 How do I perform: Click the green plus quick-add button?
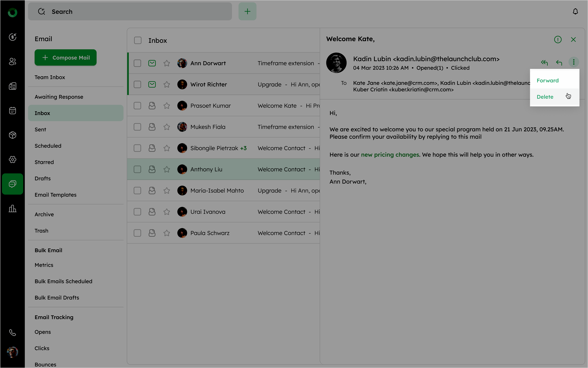(247, 11)
